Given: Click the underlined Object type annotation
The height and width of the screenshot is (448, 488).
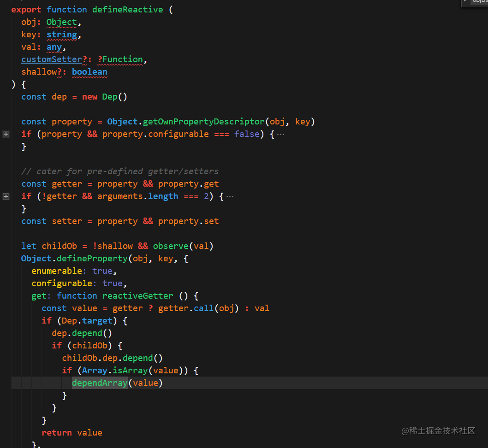Looking at the screenshot, I should [x=62, y=22].
